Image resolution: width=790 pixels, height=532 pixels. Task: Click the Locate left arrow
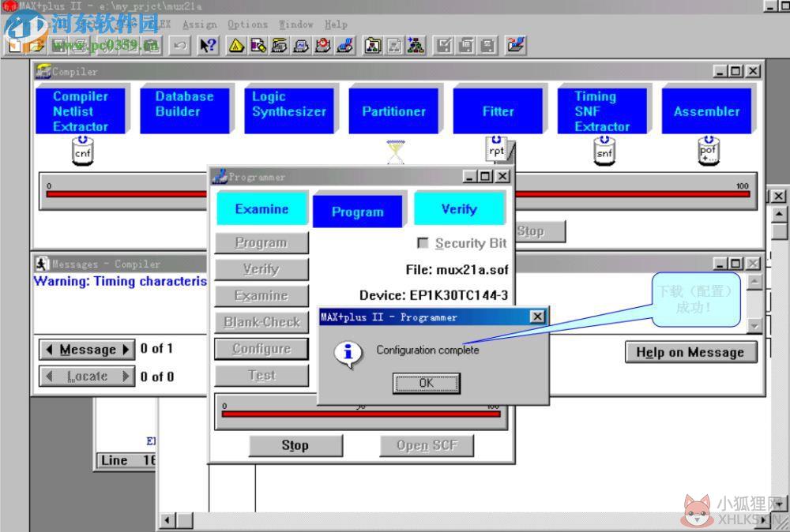coord(49,376)
